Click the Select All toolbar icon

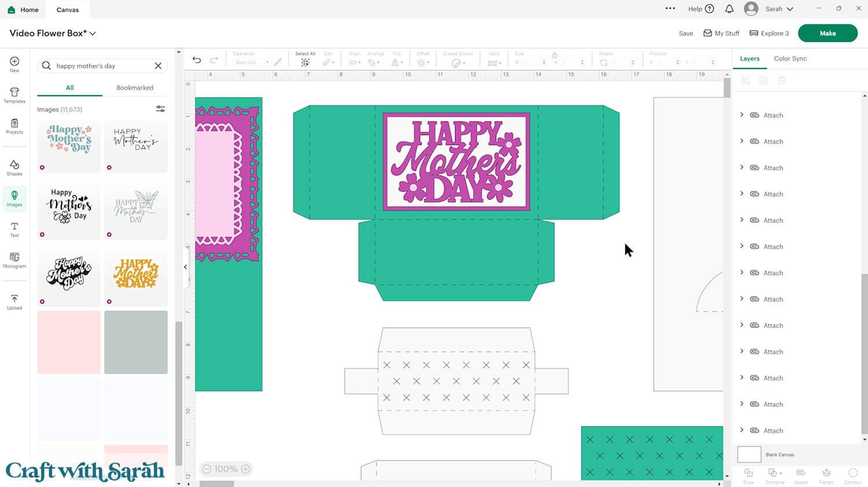point(305,62)
